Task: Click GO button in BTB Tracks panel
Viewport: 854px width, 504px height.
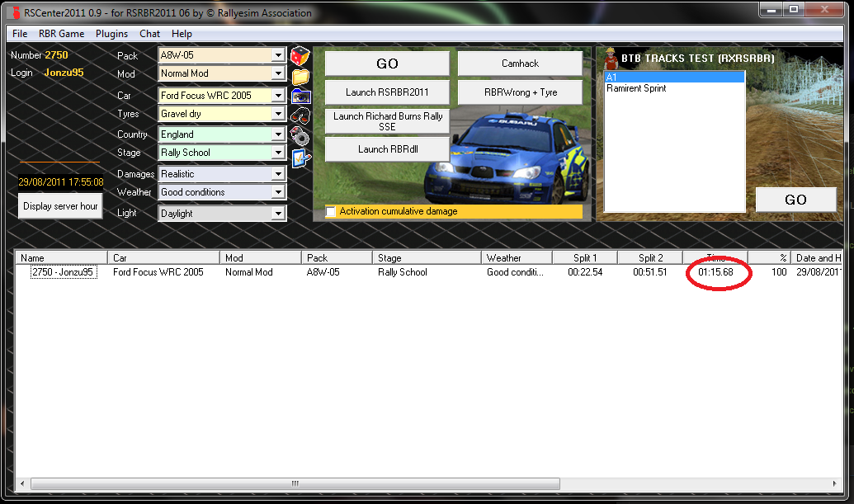Action: [795, 200]
